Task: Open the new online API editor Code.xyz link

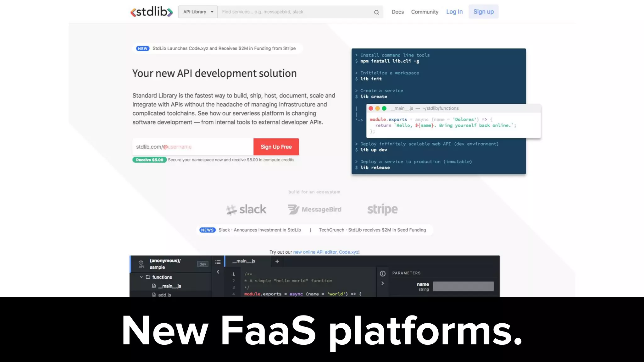Action: [325, 252]
